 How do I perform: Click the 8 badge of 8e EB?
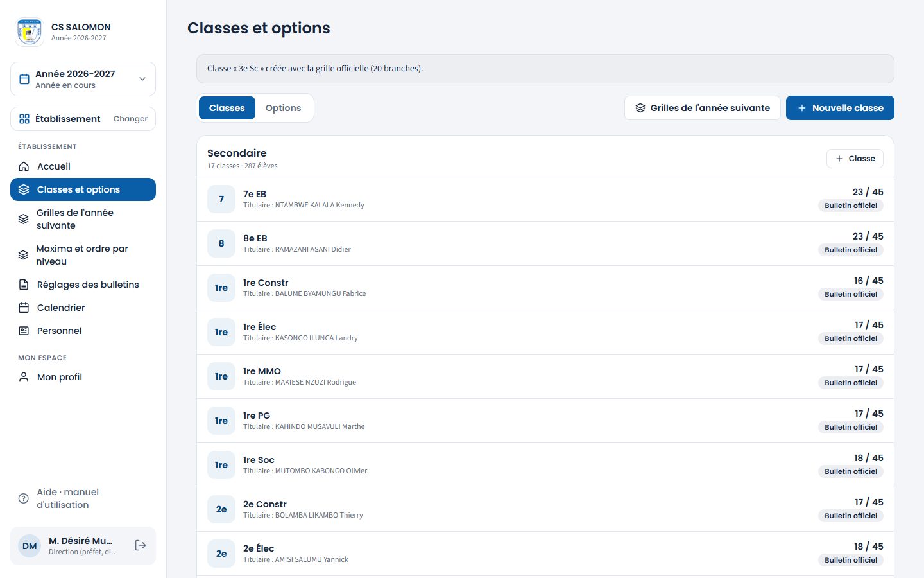[221, 243]
